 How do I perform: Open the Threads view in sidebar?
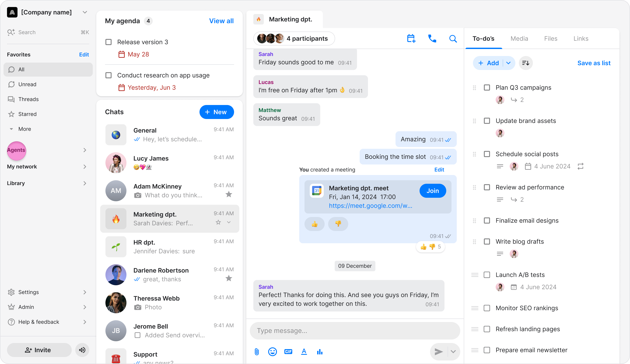click(48, 99)
